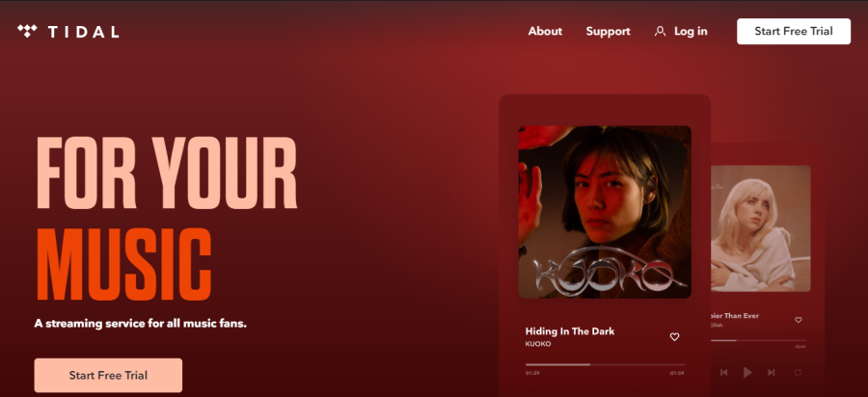
Task: Toggle the repeat icon on the player card
Action: (798, 373)
